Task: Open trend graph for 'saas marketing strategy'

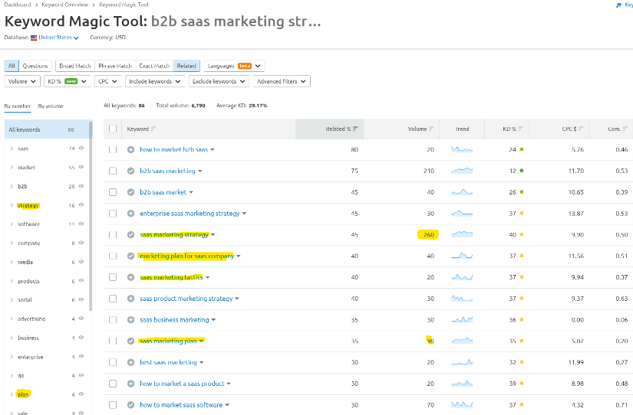Action: 462,234
